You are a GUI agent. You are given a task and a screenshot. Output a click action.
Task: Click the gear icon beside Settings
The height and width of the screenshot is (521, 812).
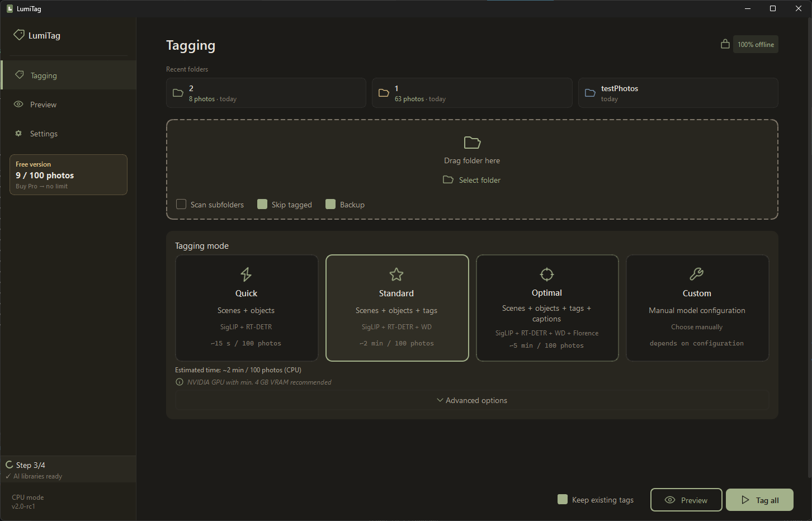[18, 133]
